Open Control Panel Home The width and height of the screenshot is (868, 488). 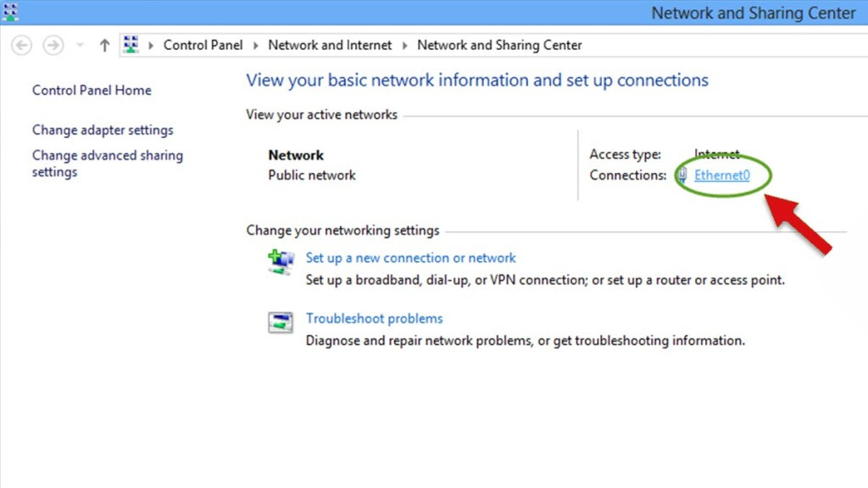(92, 91)
